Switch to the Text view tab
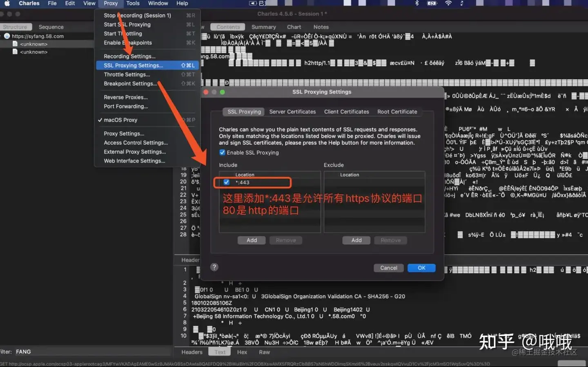 (x=220, y=352)
